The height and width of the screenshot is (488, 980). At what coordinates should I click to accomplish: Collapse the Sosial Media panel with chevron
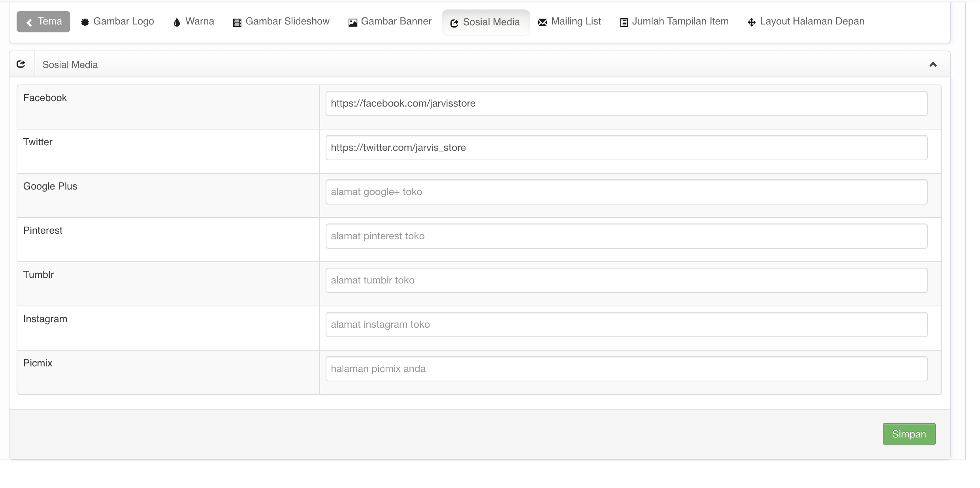pyautogui.click(x=933, y=64)
